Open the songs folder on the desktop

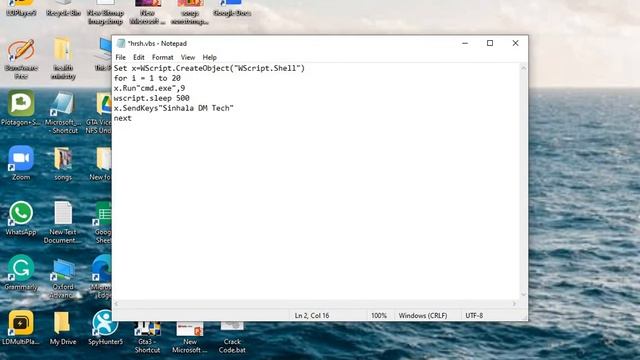point(62,159)
